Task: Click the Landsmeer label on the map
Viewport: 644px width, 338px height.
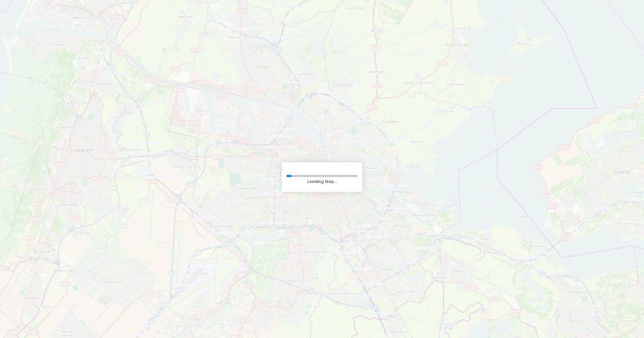Action: (x=345, y=85)
